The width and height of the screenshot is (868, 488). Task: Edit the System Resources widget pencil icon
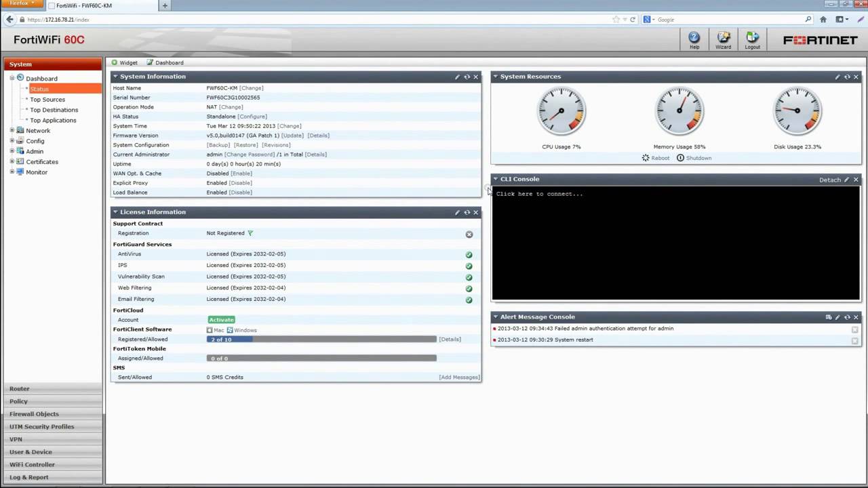837,77
